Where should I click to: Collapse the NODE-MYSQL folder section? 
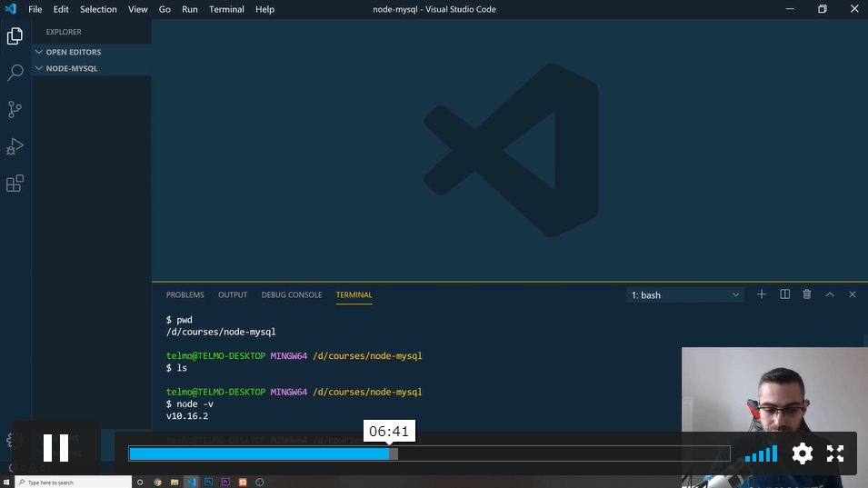(91, 68)
